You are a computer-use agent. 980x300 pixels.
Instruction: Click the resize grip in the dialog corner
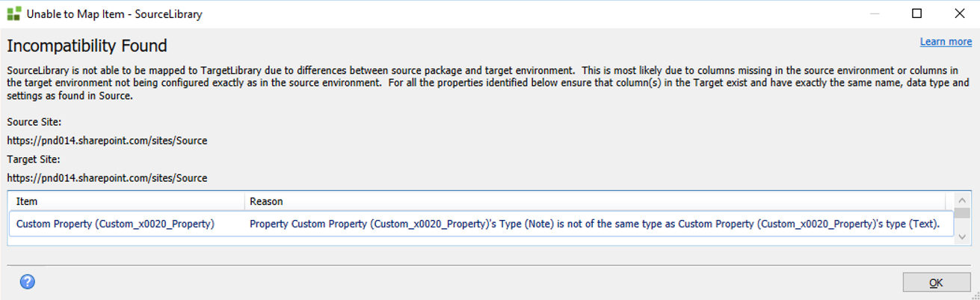[x=974, y=294]
